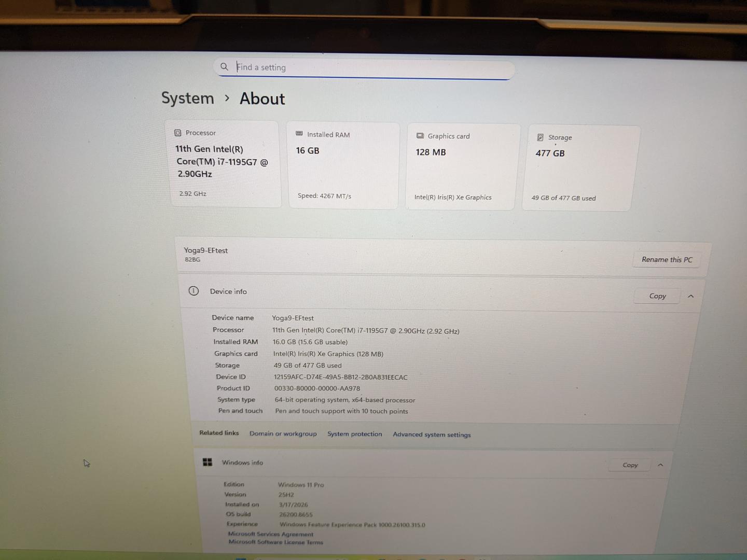Click the Installed RAM memory icon
The height and width of the screenshot is (560, 747).
pyautogui.click(x=299, y=134)
